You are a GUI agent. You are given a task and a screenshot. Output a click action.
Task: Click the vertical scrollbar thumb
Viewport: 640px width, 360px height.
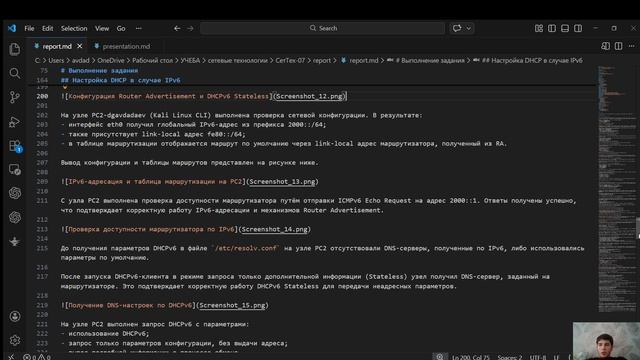(x=638, y=229)
